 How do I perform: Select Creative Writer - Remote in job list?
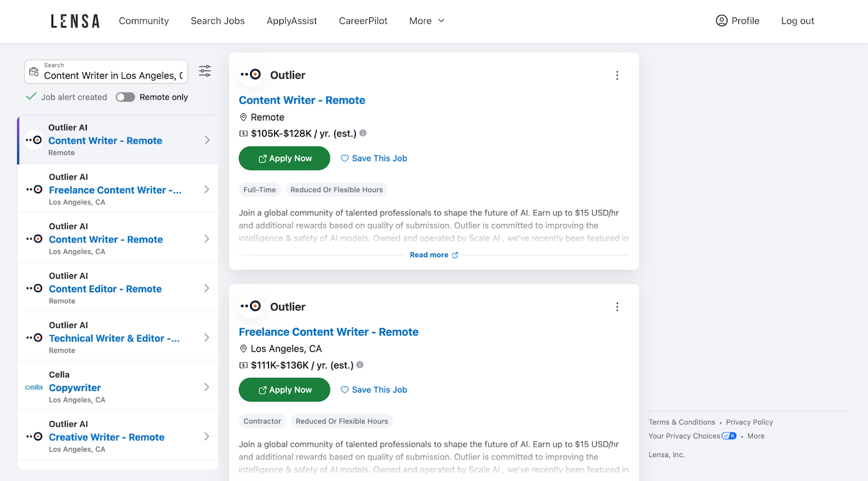[106, 437]
